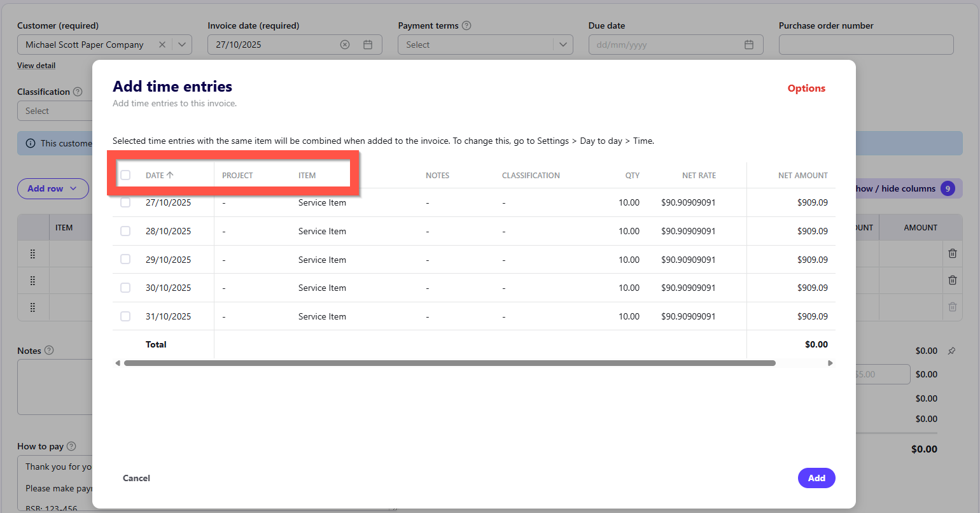Delete the top invoice row with trash icon
The height and width of the screenshot is (513, 980).
click(x=953, y=253)
